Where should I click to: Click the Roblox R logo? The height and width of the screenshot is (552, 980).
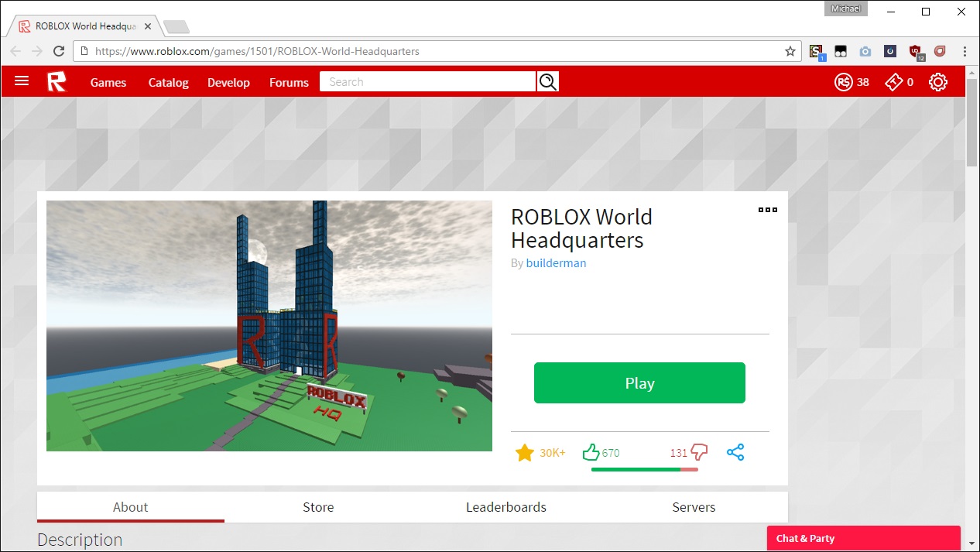57,81
